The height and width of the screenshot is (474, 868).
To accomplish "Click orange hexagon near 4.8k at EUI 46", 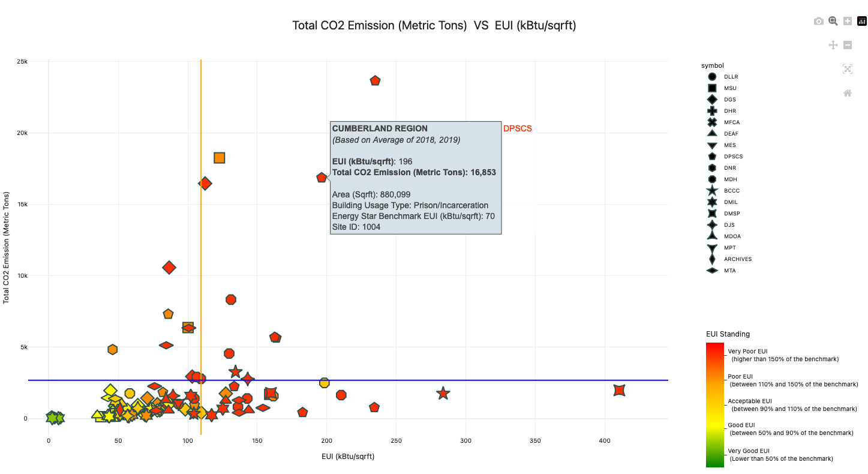I will tap(112, 349).
